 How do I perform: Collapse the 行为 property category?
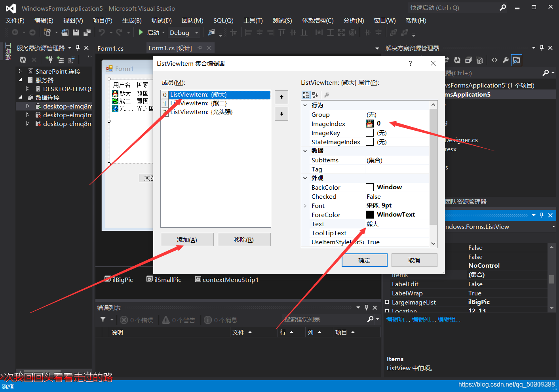(x=305, y=105)
